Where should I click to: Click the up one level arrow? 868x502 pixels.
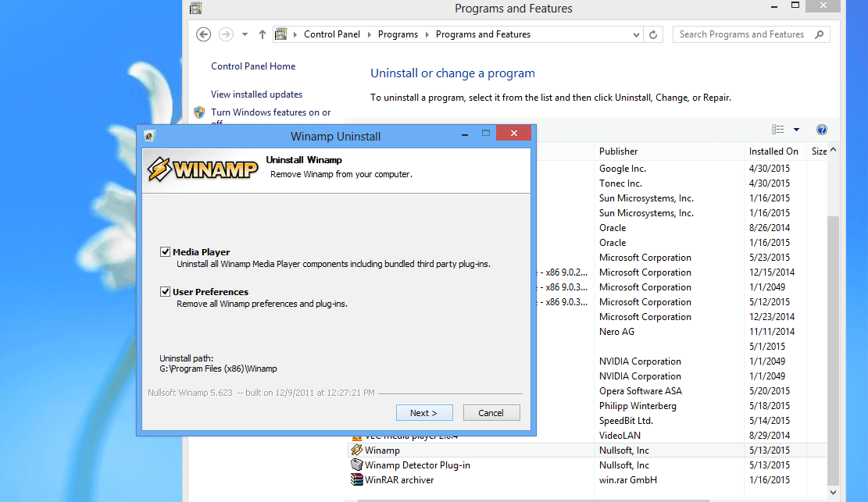pos(262,34)
